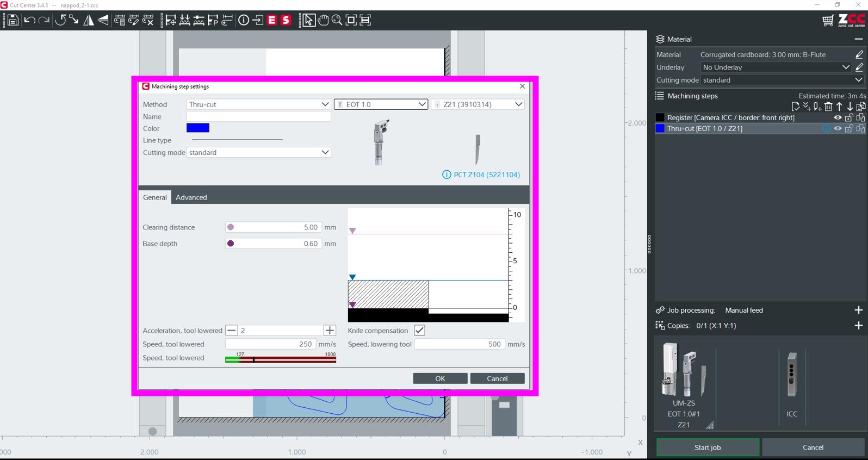Click the add method icon with double chevron

[x=807, y=107]
